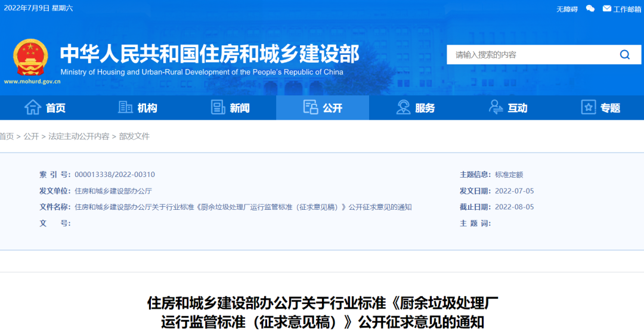Click the ministry name title 中华人民共和国住房和城乡建设部
The width and height of the screenshot is (644, 332).
click(x=209, y=54)
